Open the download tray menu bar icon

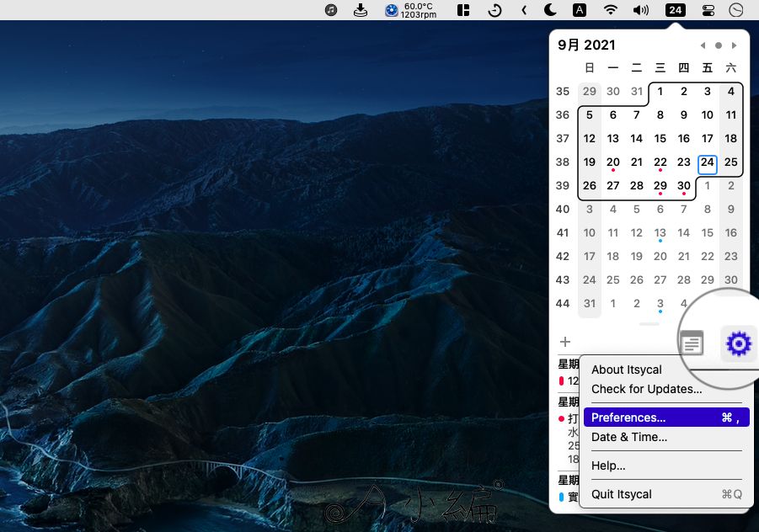(x=361, y=9)
